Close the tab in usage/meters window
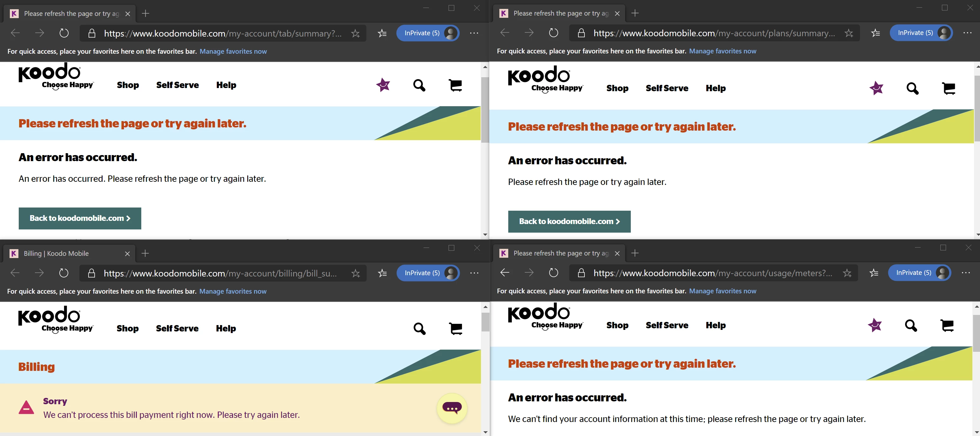The image size is (980, 436). pyautogui.click(x=617, y=254)
